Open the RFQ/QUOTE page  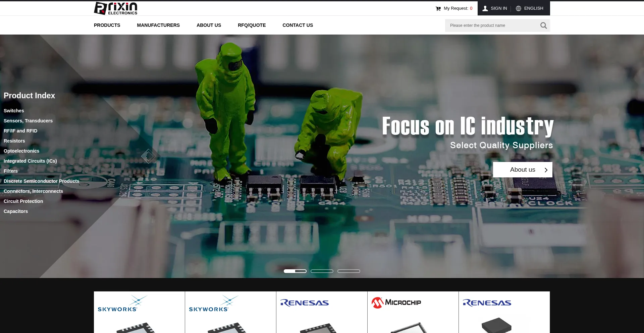click(x=252, y=25)
